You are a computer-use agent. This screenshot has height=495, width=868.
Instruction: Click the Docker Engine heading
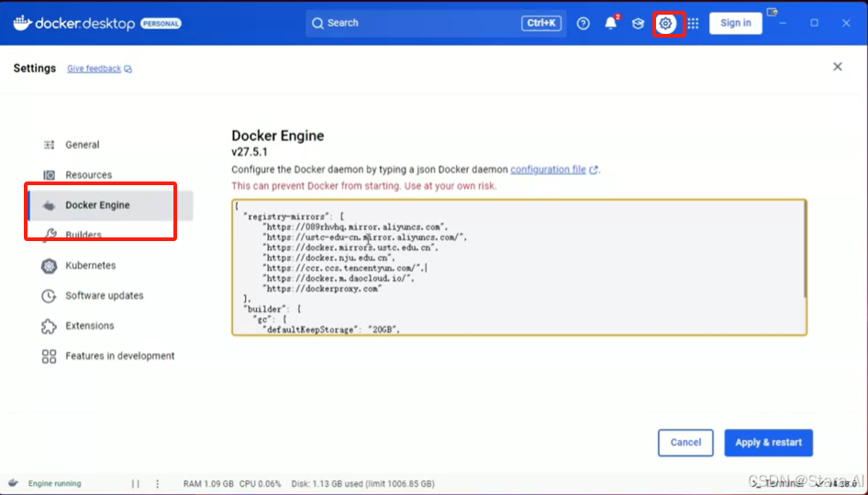[277, 136]
